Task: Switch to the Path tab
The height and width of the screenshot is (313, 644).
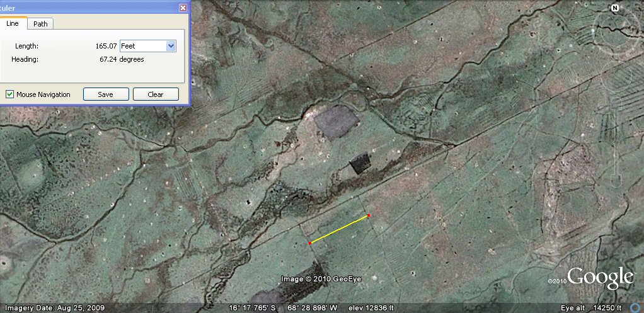Action: (40, 24)
